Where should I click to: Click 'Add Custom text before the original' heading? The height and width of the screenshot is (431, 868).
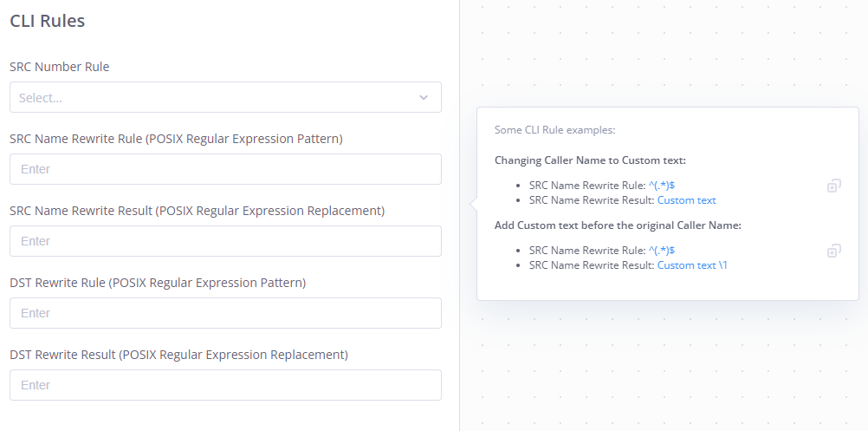[x=618, y=225]
